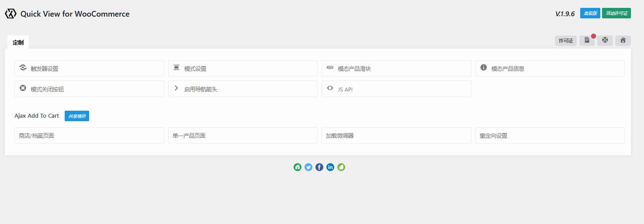Click the V.1.9.6 version label

pos(565,14)
